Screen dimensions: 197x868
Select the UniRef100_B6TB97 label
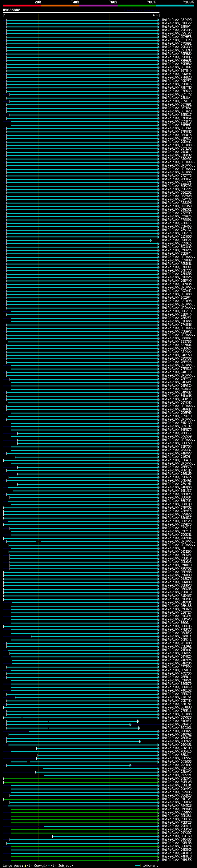click(x=176, y=67)
